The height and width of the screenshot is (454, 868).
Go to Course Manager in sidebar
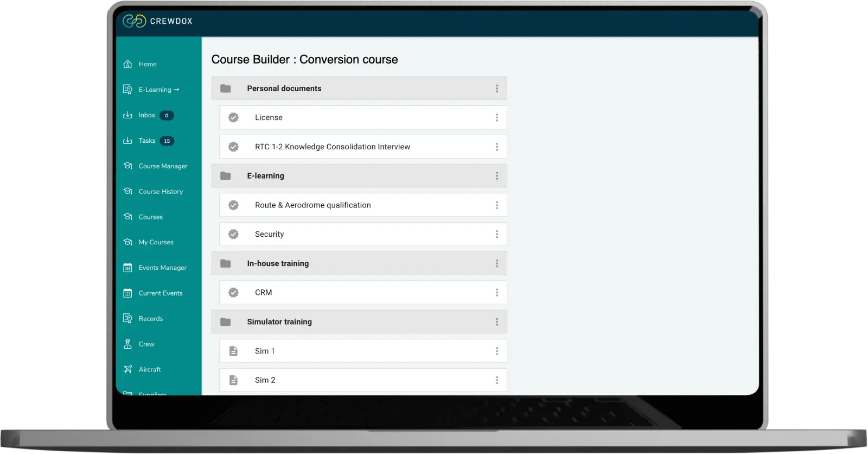(x=163, y=166)
